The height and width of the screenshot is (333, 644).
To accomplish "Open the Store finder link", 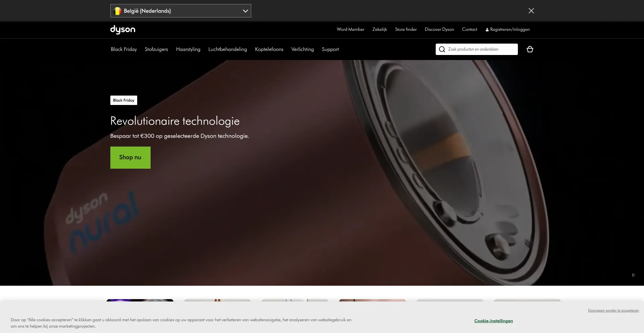I will (x=406, y=30).
